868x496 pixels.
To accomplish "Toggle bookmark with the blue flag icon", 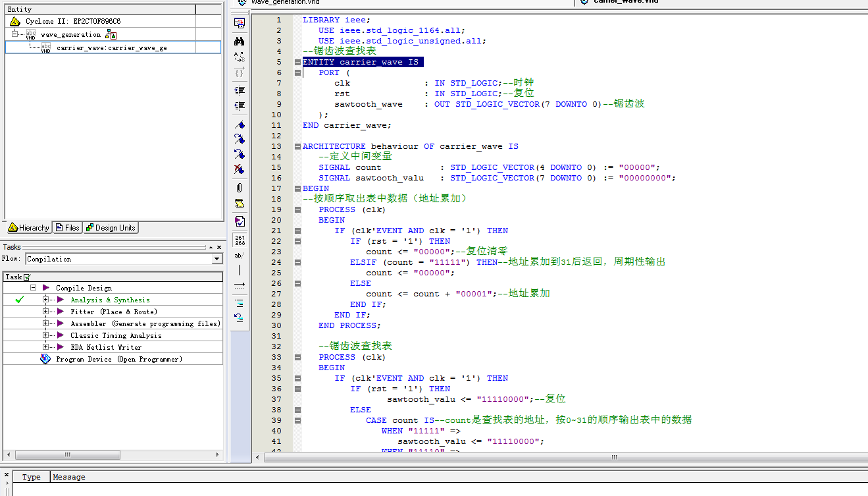I will point(240,124).
